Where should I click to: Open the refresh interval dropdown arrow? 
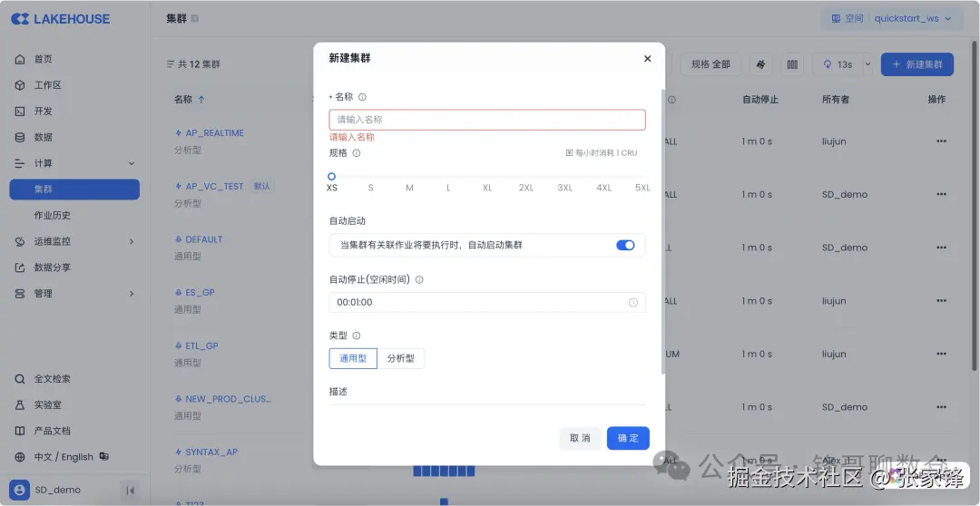point(867,64)
